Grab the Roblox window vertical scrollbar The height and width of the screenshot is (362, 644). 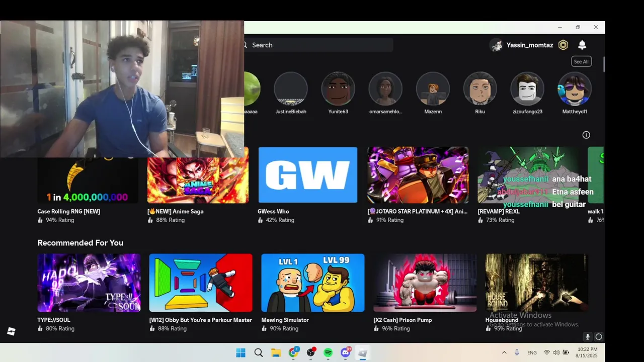(x=603, y=64)
